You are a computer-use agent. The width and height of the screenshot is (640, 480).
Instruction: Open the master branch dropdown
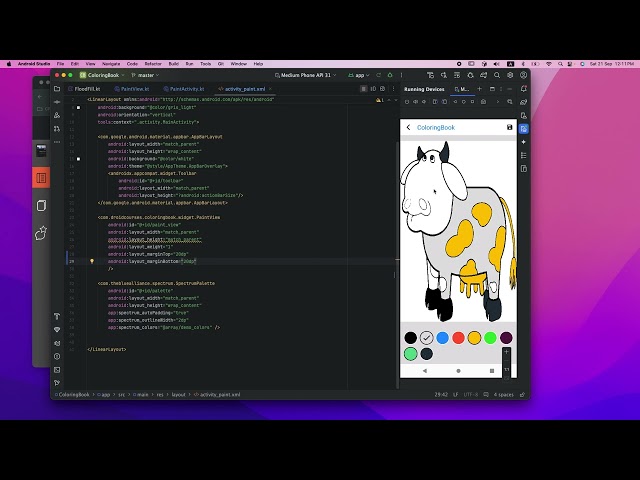(x=145, y=75)
